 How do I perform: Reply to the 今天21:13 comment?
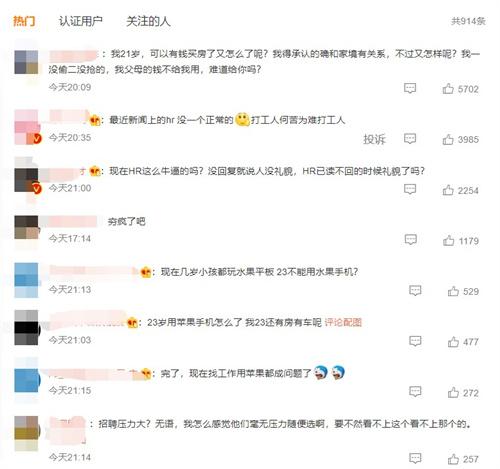coord(415,291)
